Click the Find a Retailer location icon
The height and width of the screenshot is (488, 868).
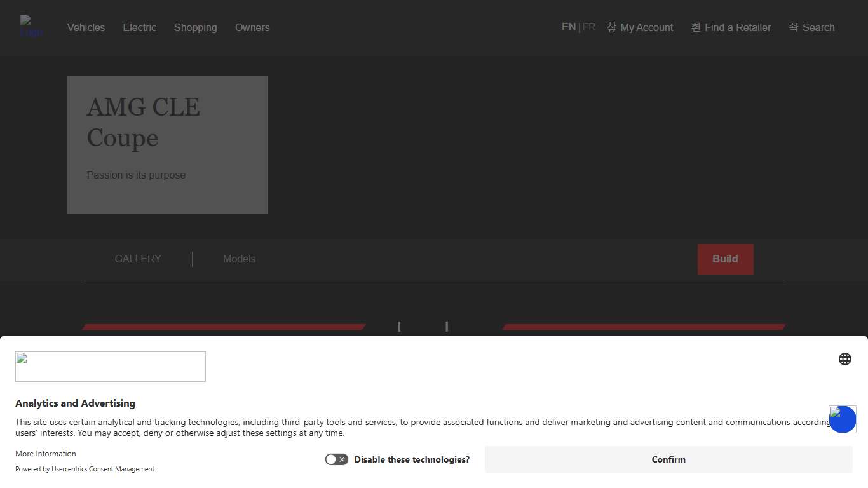click(x=696, y=27)
